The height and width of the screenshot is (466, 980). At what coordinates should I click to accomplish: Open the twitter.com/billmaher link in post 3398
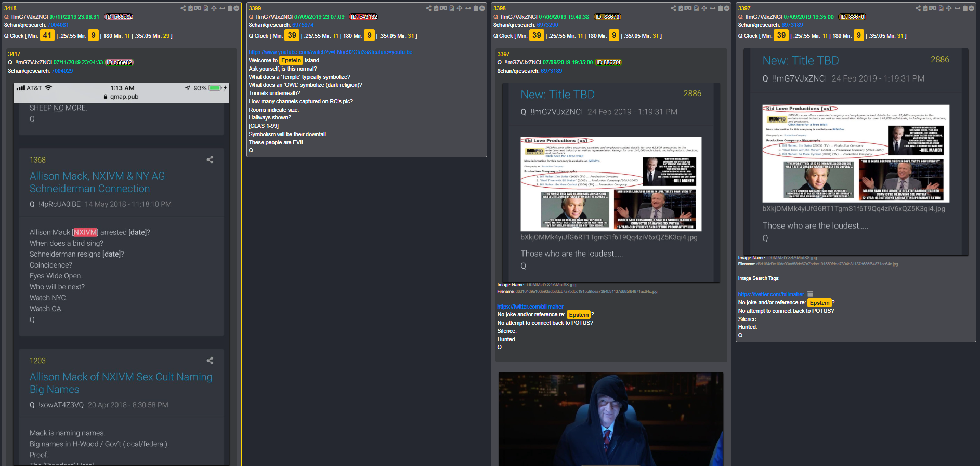click(530, 307)
